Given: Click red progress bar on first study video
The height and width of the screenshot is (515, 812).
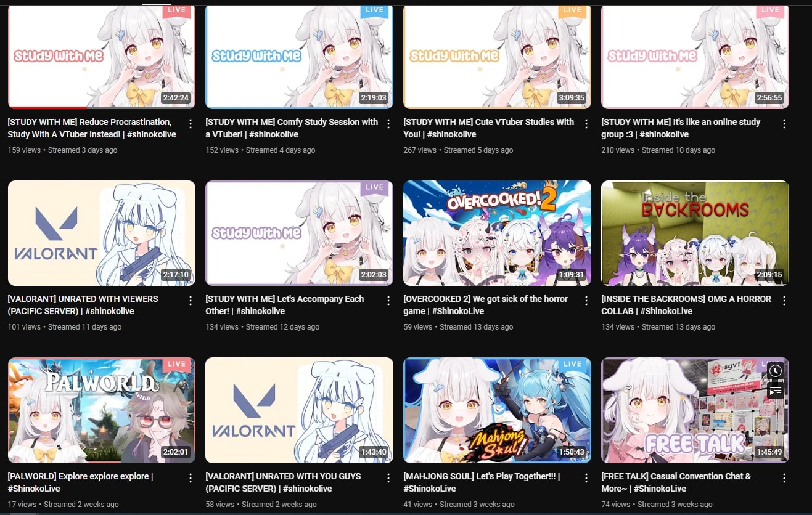Looking at the screenshot, I should tap(49, 108).
